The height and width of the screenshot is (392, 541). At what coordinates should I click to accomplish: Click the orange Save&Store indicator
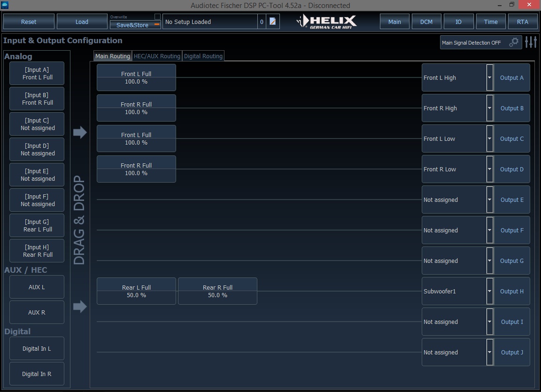tap(157, 24)
